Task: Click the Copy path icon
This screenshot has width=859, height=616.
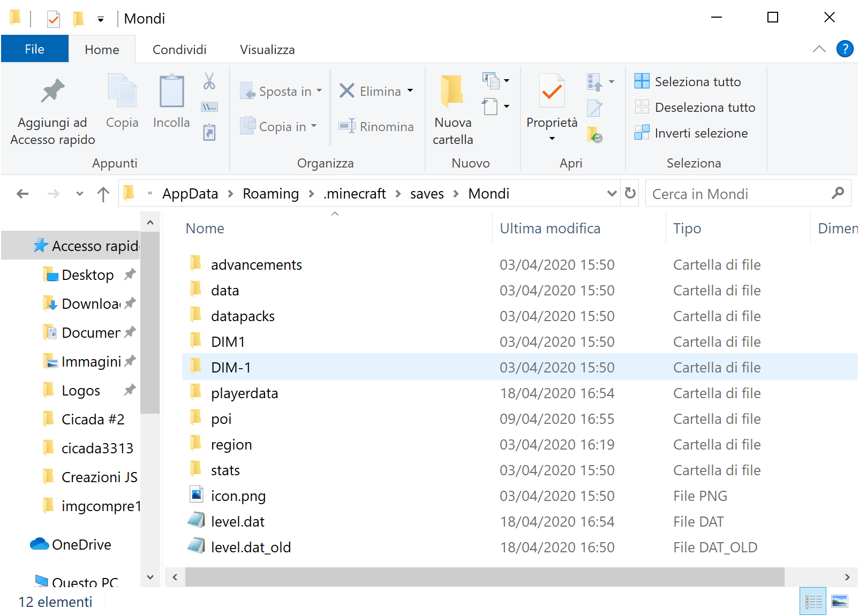Action: pyautogui.click(x=209, y=107)
